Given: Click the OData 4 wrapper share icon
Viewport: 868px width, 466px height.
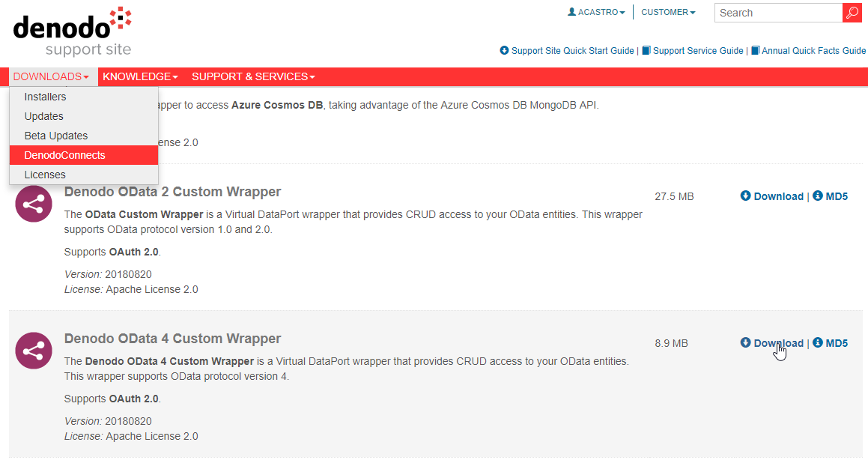Looking at the screenshot, I should pos(34,351).
